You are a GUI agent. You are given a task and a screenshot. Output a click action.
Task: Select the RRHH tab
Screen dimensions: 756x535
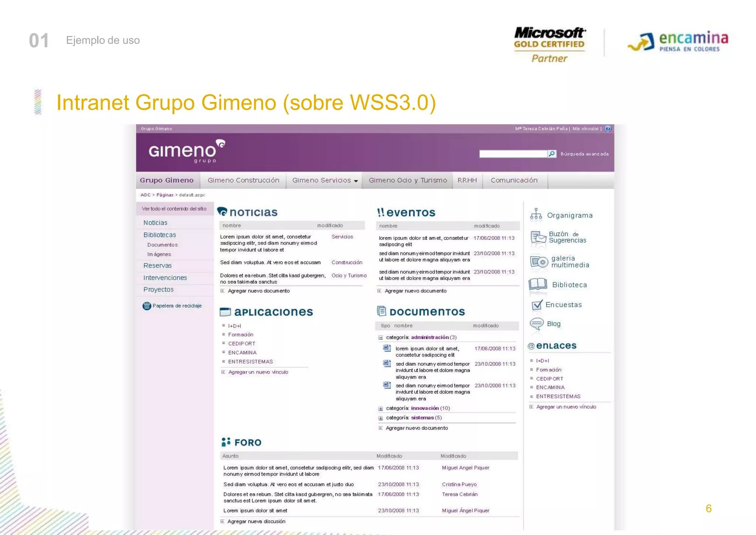(467, 180)
